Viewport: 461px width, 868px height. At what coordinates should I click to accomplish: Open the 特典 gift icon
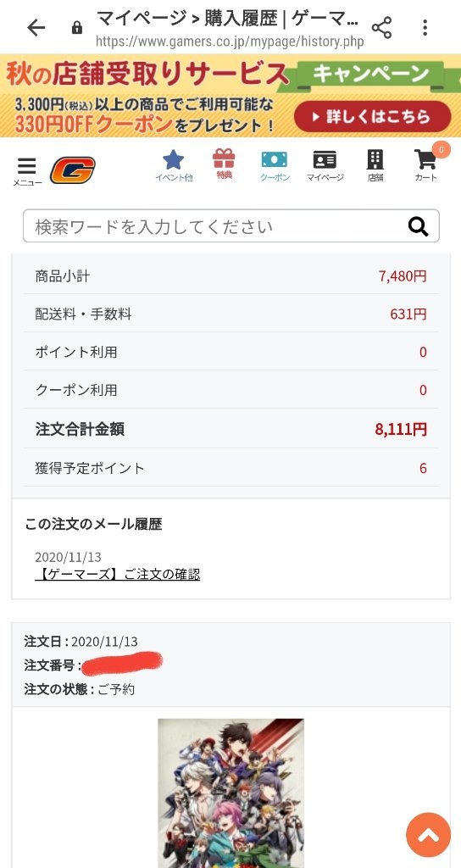pyautogui.click(x=224, y=165)
